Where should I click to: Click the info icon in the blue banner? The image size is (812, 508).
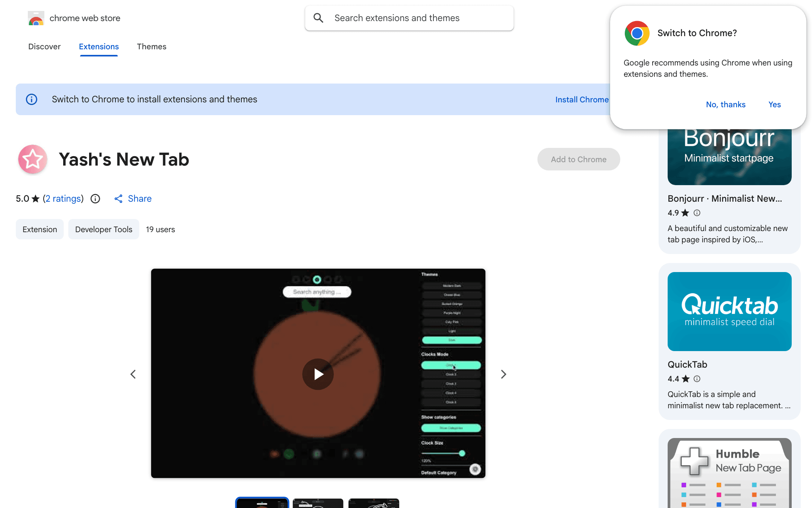[32, 99]
